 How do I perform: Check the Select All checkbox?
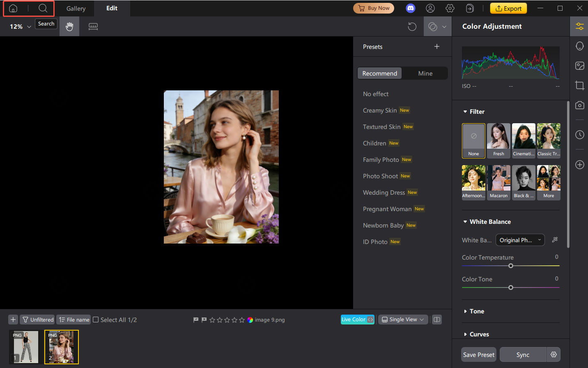[96, 320]
